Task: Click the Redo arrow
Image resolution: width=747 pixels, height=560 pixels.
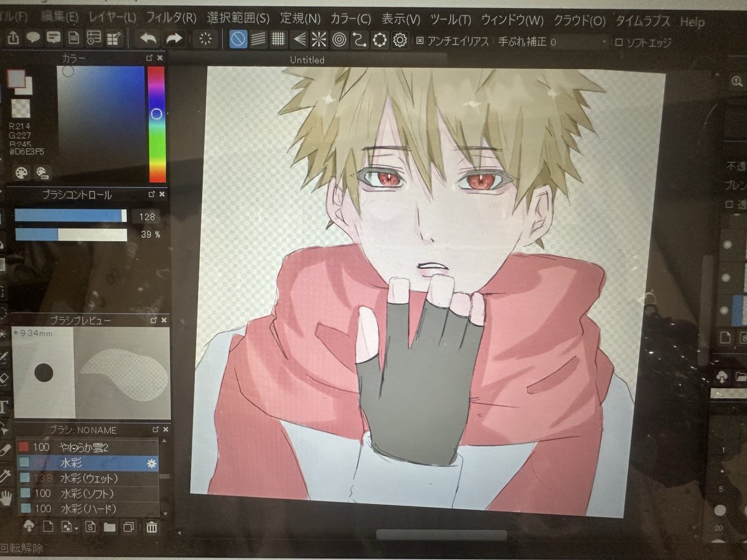Action: pos(174,39)
